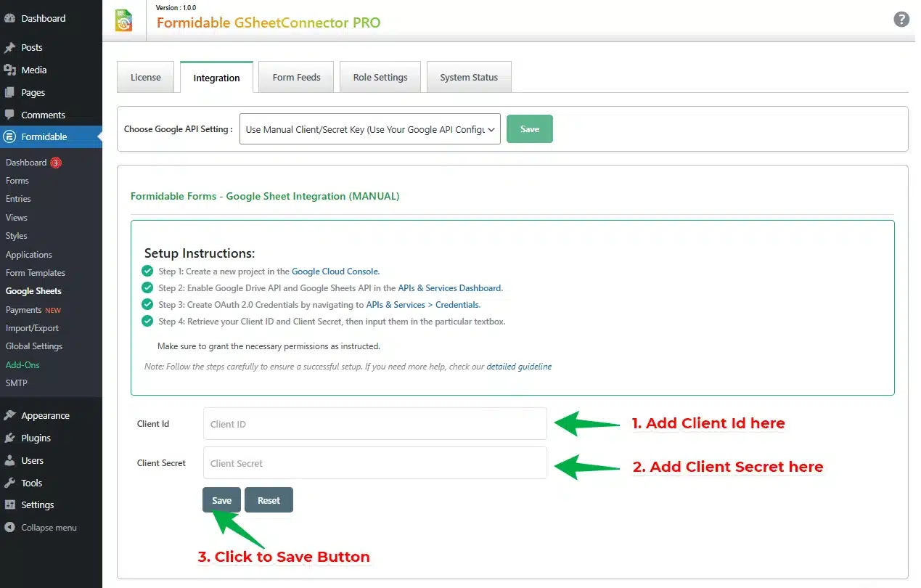921x588 pixels.
Task: Click the Tools wrench icon
Action: point(10,483)
